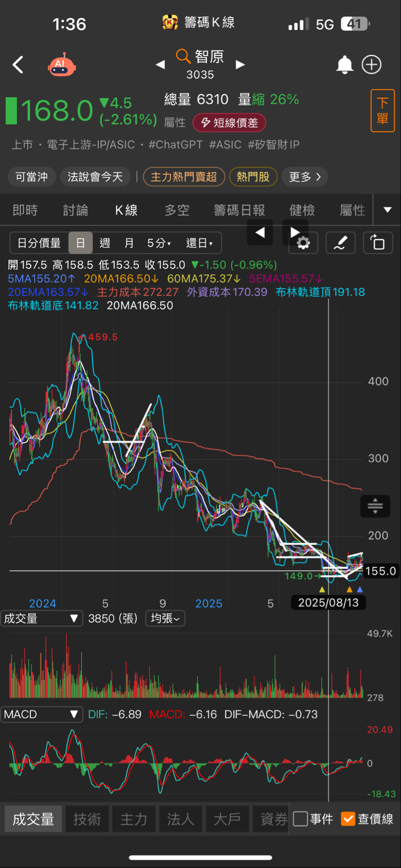Tap the #矽智財IP hashtag
The image size is (401, 868).
(273, 145)
